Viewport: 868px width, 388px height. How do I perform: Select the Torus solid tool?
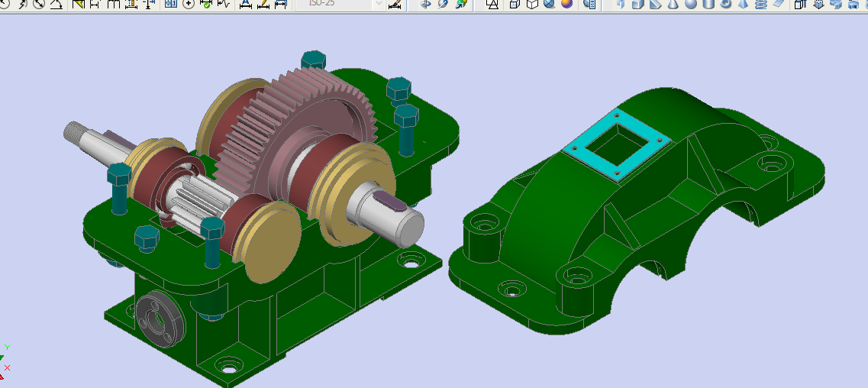point(726,3)
